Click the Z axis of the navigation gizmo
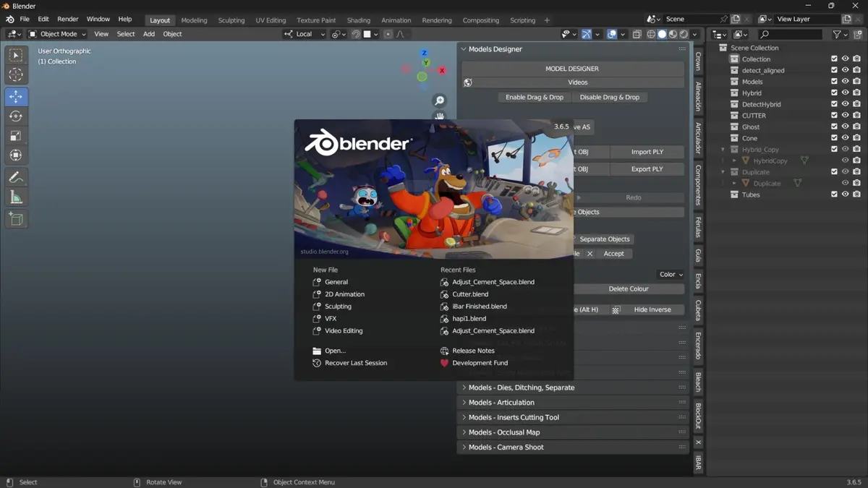Viewport: 868px width, 488px height. (x=425, y=53)
